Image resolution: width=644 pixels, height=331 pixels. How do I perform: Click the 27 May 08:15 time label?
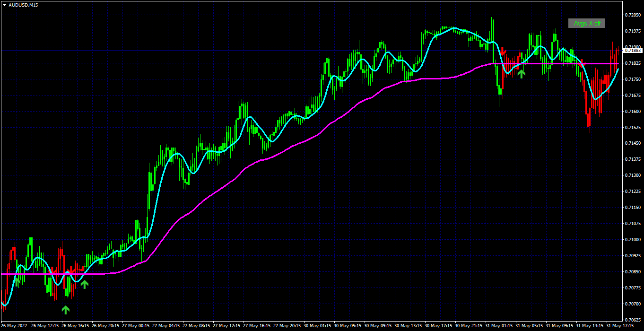(x=196, y=326)
